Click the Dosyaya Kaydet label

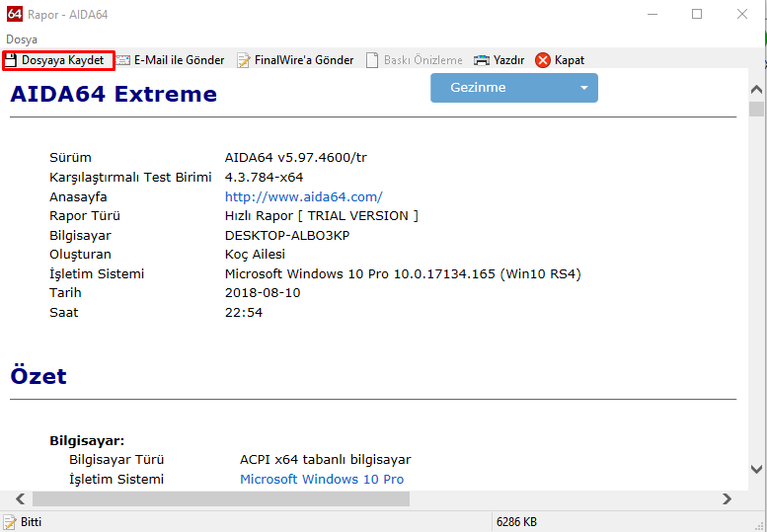(62, 60)
